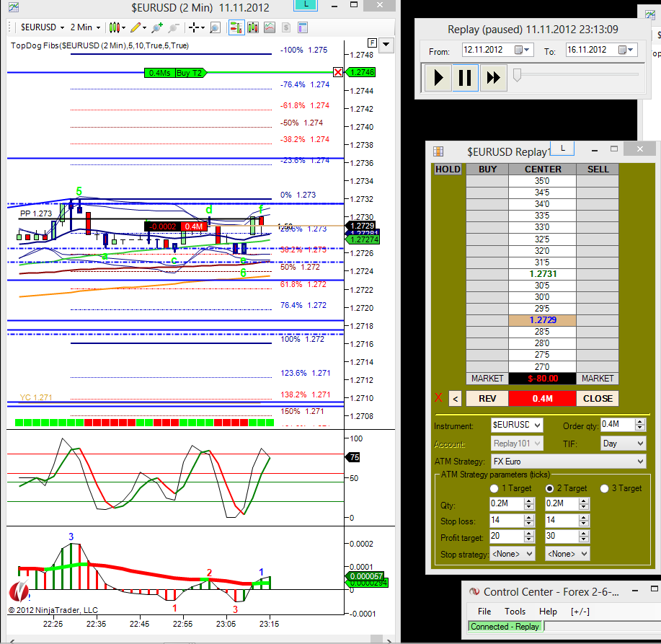Click the zoom out magnifier icon
Viewport: 661px width, 644px height.
(x=173, y=28)
